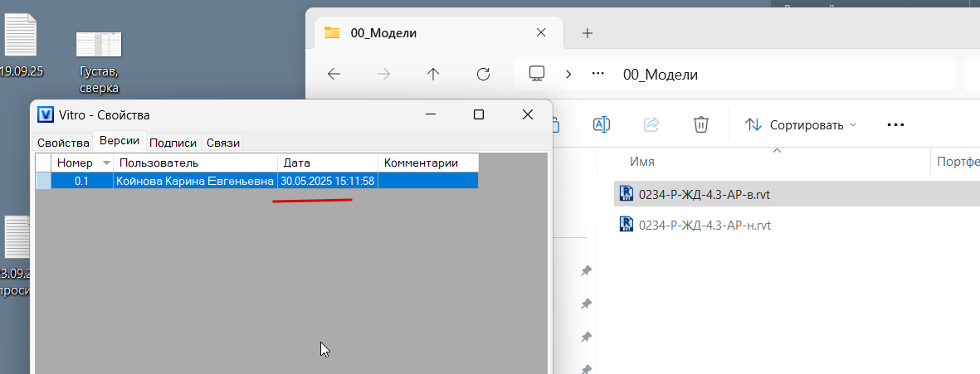Open the Подписи tab
This screenshot has width=980, height=374.
click(x=174, y=143)
